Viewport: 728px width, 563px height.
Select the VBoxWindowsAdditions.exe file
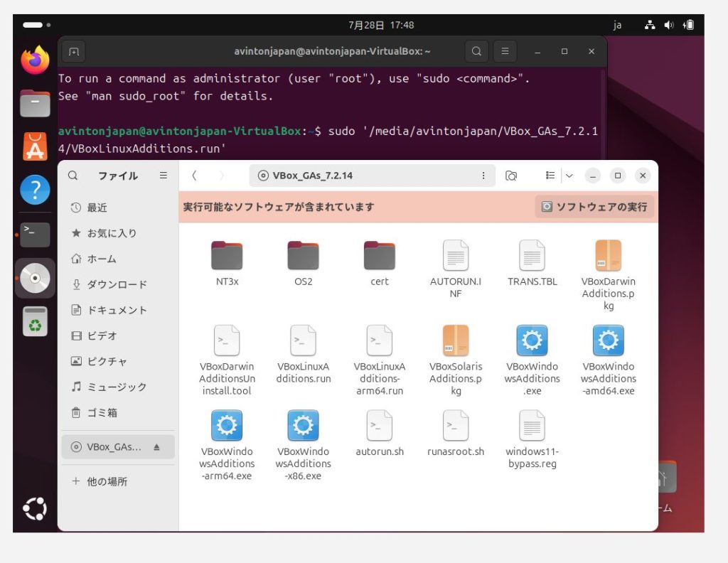(532, 360)
